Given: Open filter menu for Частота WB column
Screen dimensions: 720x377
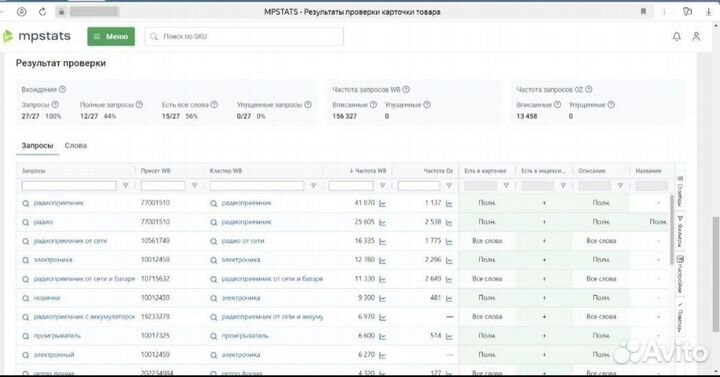Looking at the screenshot, I should tap(382, 186).
